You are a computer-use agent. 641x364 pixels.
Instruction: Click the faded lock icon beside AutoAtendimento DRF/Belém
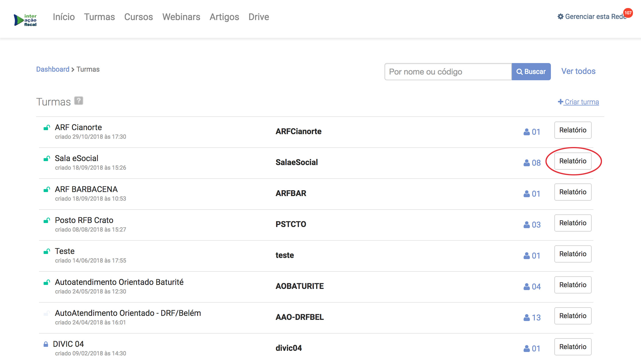click(x=46, y=313)
